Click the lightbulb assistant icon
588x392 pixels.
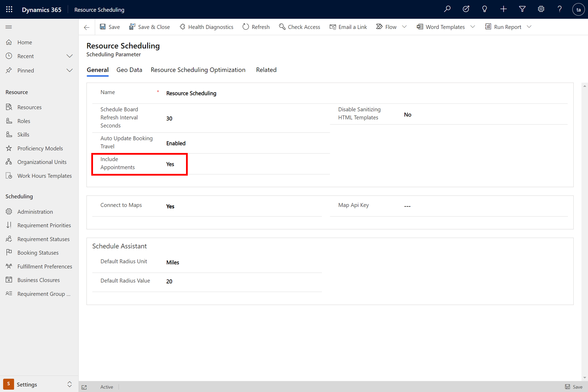click(485, 9)
